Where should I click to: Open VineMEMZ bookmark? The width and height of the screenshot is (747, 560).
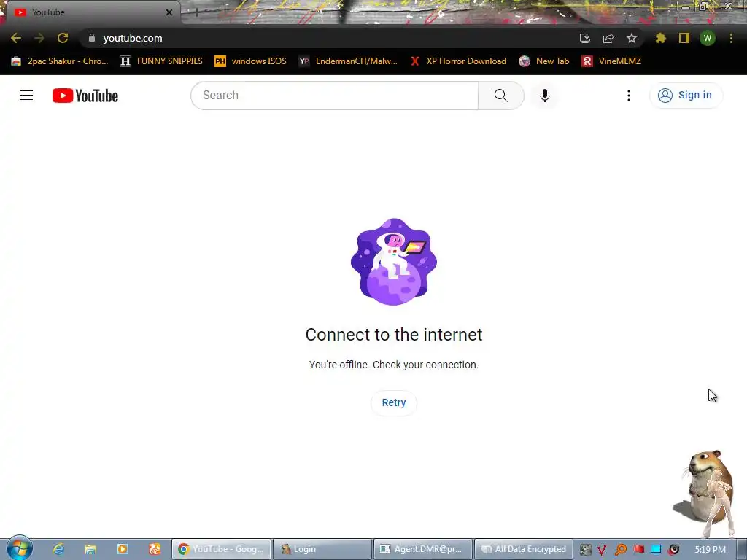(611, 61)
